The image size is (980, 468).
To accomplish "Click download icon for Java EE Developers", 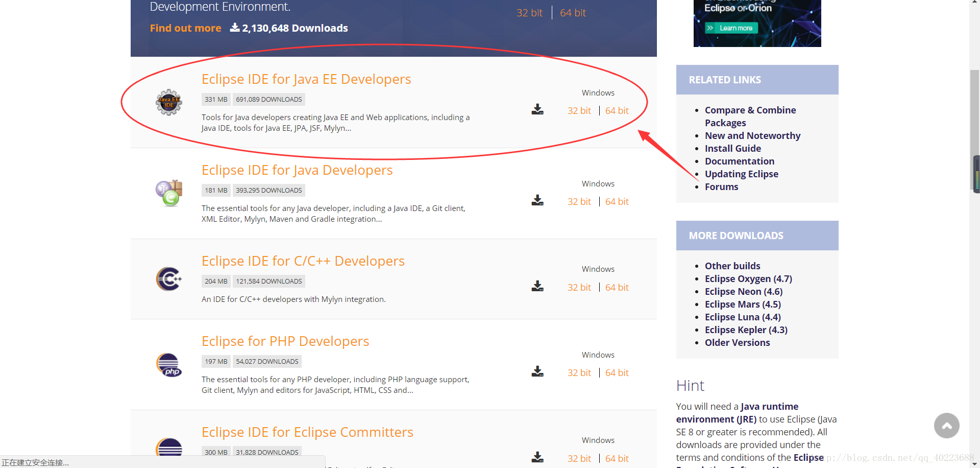I will click(537, 109).
